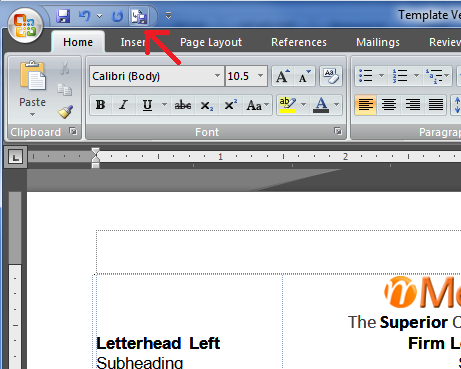Open Font dialog box launcher

tap(338, 131)
